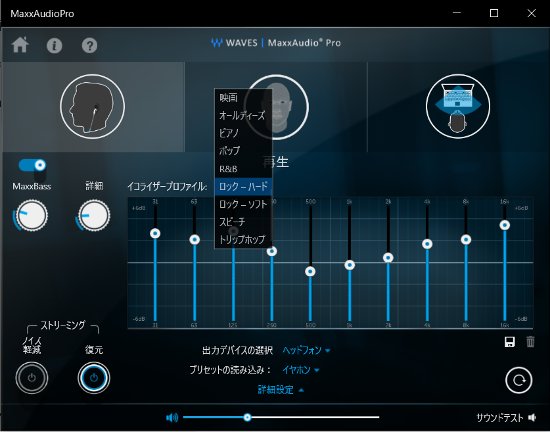Click the circular reset arrow button
This screenshot has width=550, height=432.
pos(518,380)
